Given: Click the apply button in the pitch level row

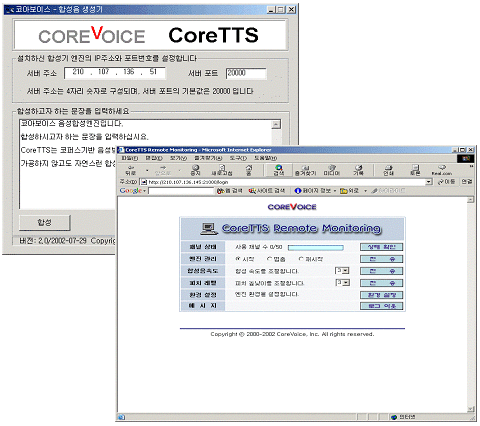Looking at the screenshot, I should point(382,283).
